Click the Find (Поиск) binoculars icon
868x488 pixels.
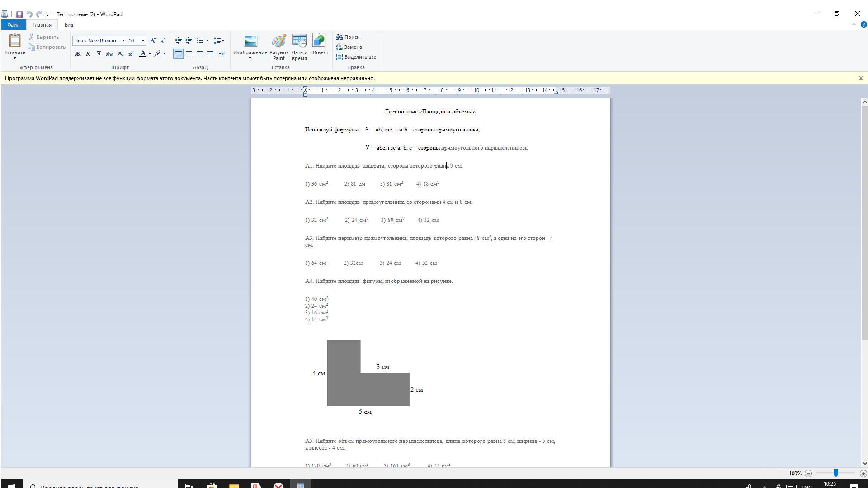(x=340, y=37)
